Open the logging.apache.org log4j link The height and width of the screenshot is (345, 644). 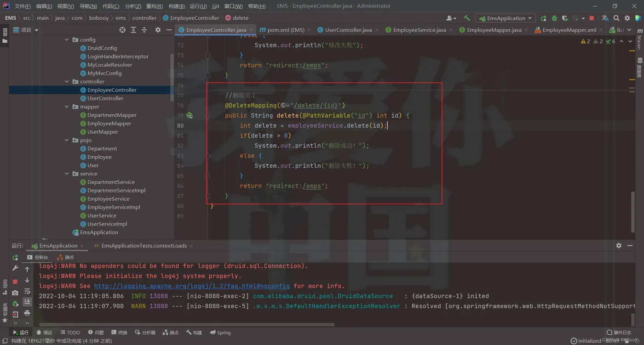click(192, 286)
